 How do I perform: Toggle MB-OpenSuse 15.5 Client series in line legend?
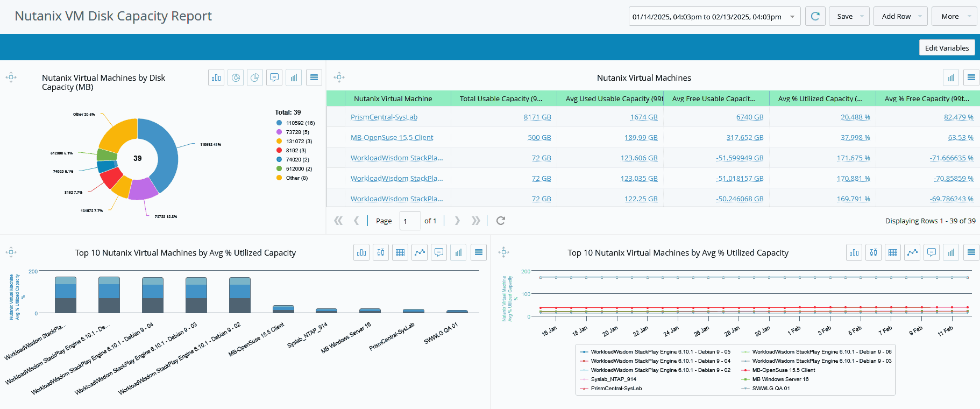click(778, 370)
